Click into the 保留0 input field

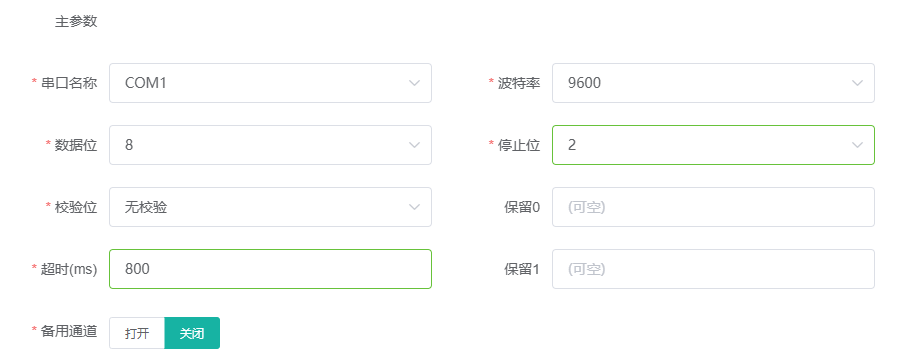click(x=713, y=207)
